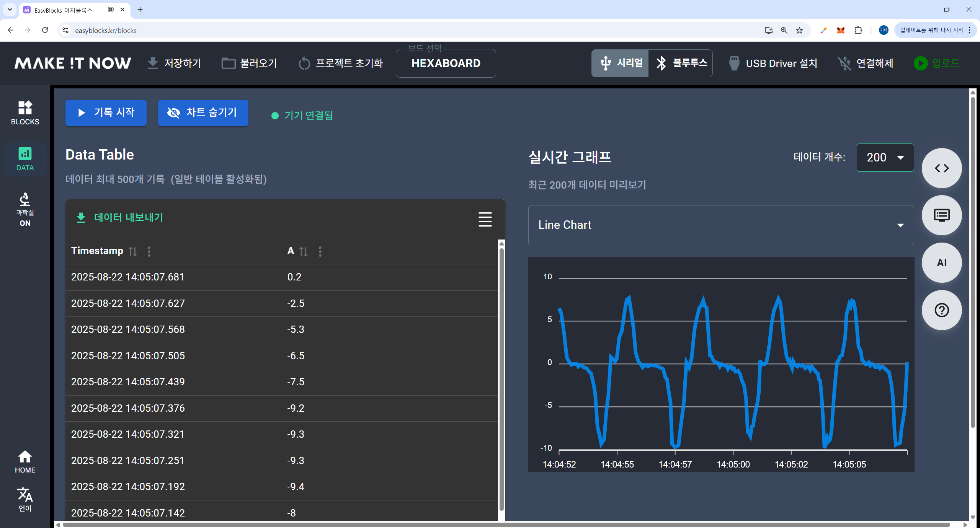Go to HOME in the sidebar
The height and width of the screenshot is (528, 980).
click(x=25, y=461)
